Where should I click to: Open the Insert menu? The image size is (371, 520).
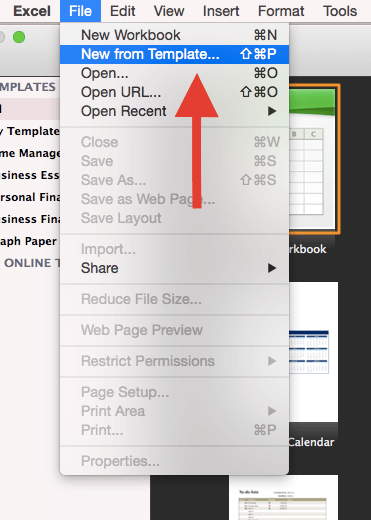point(221,11)
